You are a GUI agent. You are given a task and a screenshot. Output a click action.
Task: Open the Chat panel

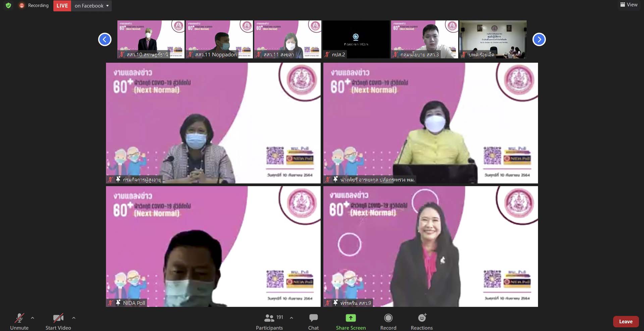point(314,321)
